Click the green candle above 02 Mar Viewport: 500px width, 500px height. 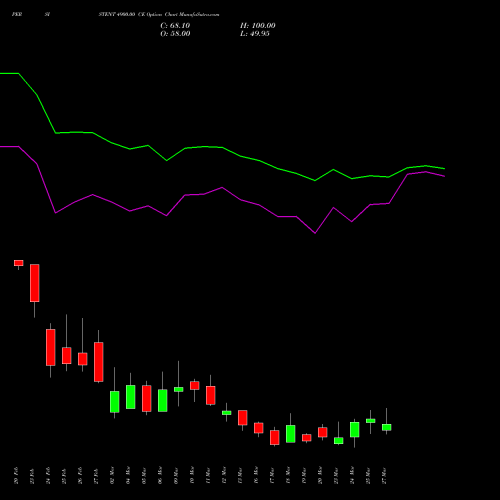tap(115, 402)
